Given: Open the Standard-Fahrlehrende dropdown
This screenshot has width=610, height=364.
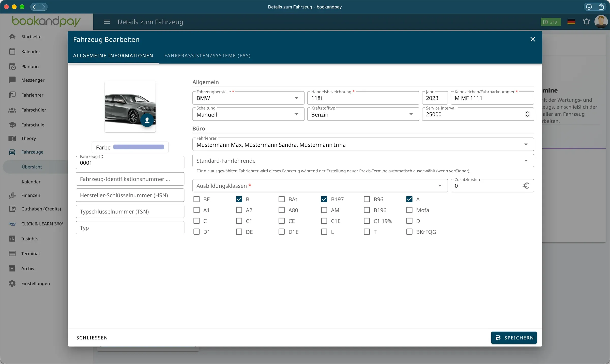Looking at the screenshot, I should 363,161.
